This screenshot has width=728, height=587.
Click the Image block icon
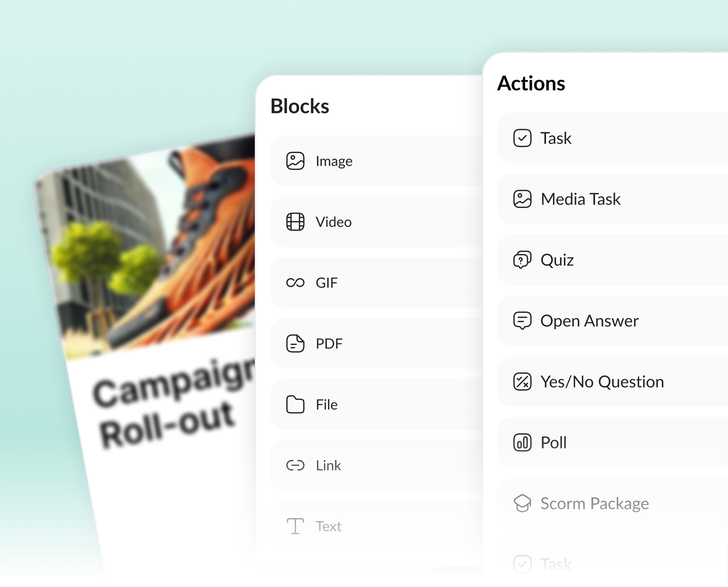tap(295, 161)
